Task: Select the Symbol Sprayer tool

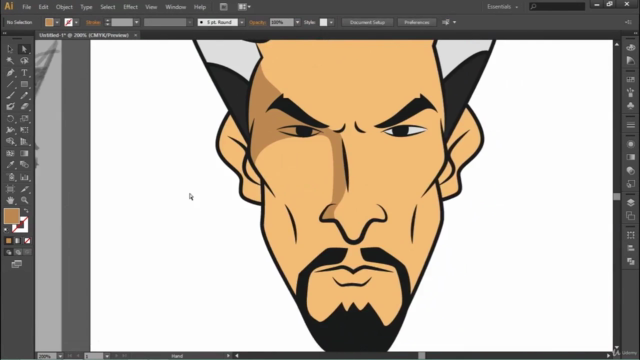Action: (x=10, y=177)
